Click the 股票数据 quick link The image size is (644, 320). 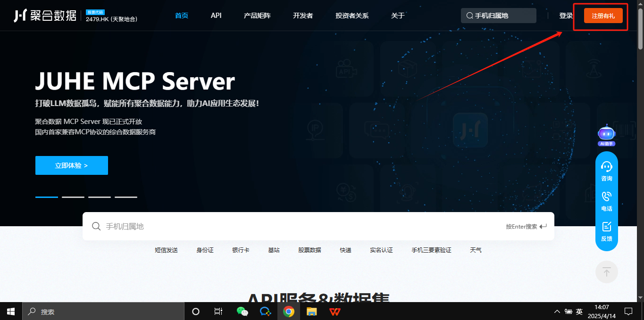[x=309, y=250]
